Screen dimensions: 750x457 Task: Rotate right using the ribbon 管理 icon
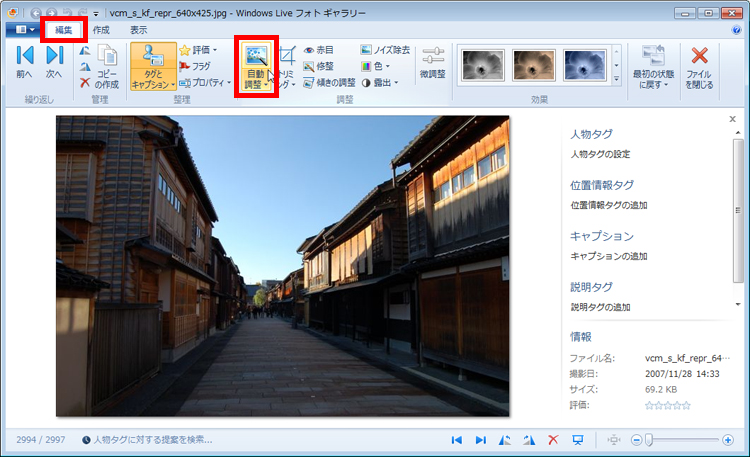85,67
